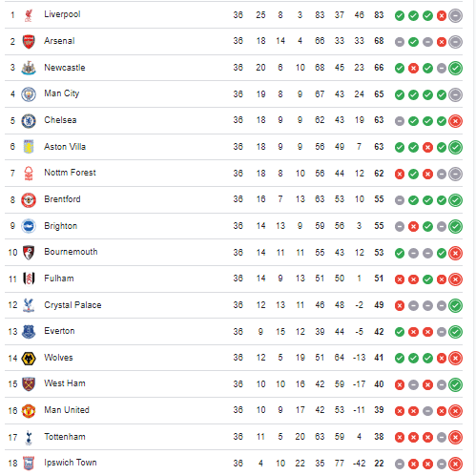
Task: Click the Newcastle club crest
Action: [29, 68]
